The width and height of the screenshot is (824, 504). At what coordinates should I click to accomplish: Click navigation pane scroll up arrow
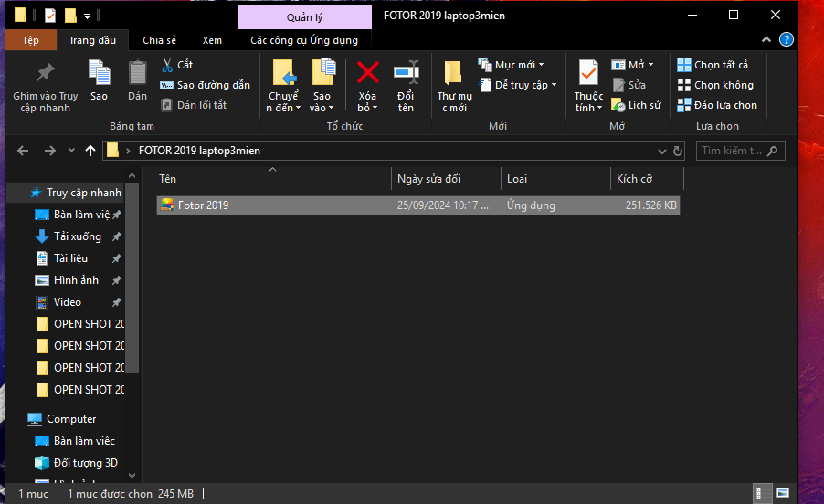tap(132, 175)
